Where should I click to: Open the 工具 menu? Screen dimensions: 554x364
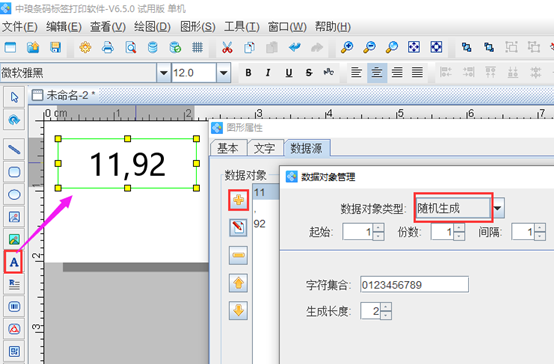tap(242, 27)
